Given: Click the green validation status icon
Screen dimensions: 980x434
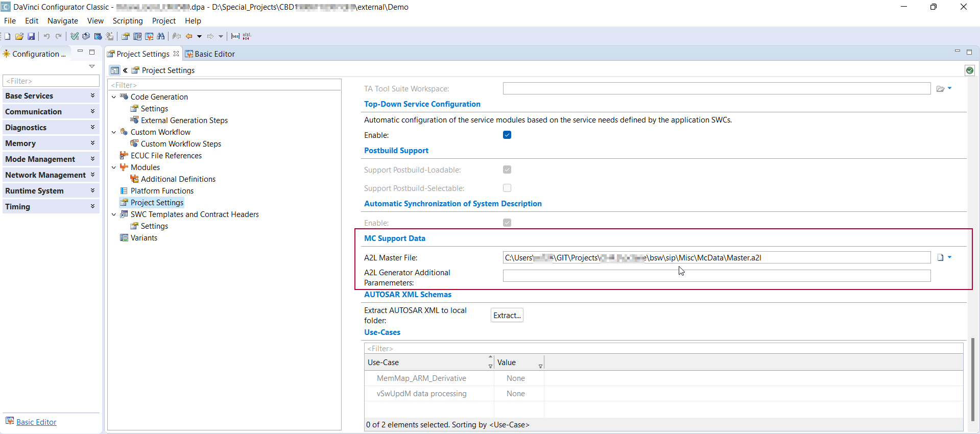Looking at the screenshot, I should pyautogui.click(x=970, y=70).
